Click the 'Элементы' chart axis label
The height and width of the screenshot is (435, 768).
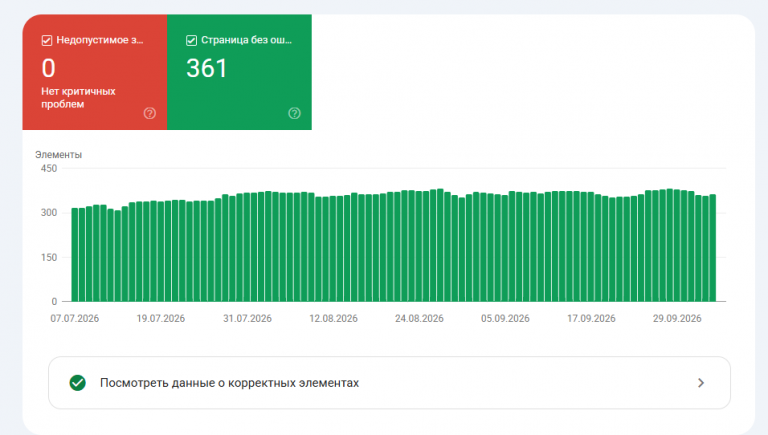coord(58,155)
